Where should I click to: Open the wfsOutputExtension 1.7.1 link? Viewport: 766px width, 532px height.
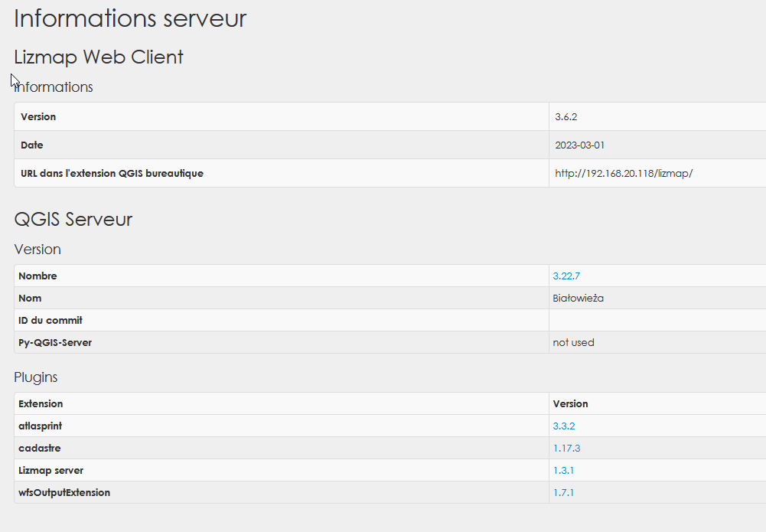click(563, 492)
